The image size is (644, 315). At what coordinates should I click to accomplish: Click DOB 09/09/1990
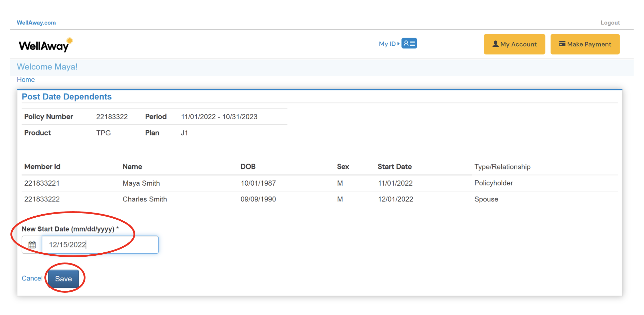pyautogui.click(x=258, y=199)
